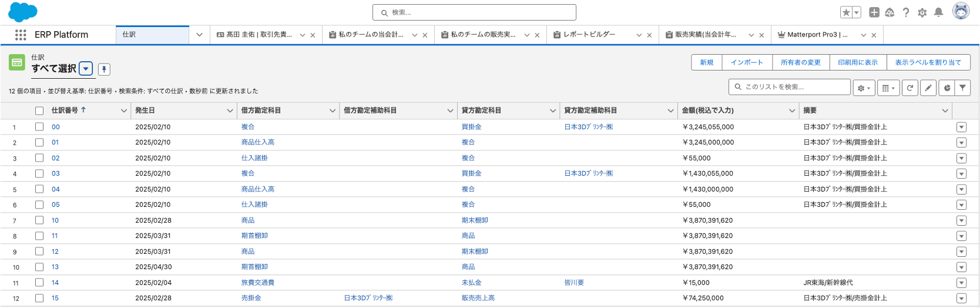
Task: Open the 未払金 credit account link
Action: click(471, 283)
